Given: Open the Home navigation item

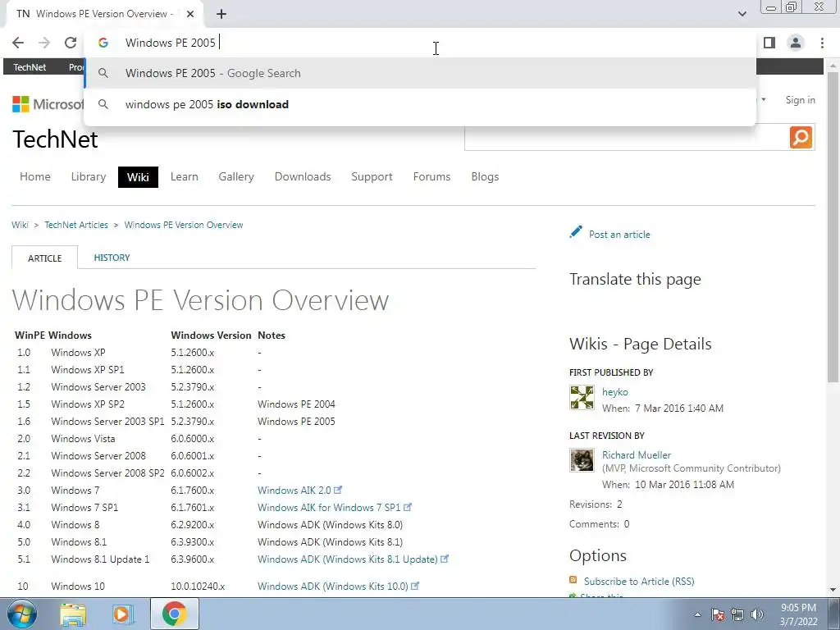Looking at the screenshot, I should 34,177.
